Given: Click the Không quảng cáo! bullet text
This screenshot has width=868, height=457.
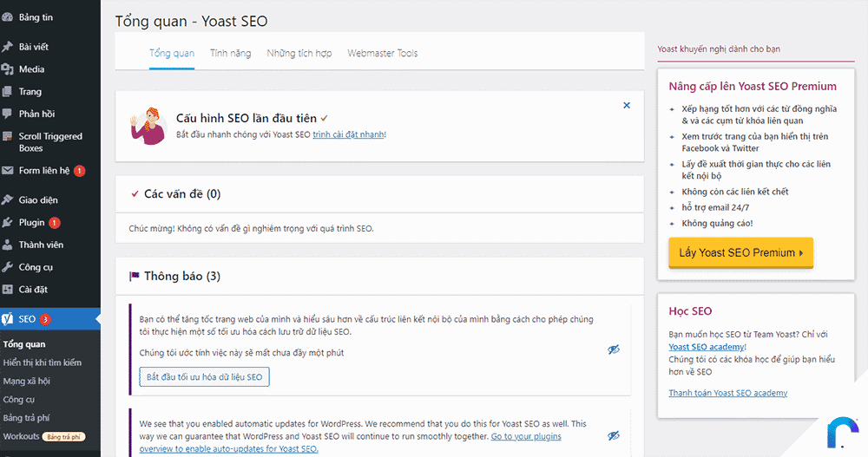Looking at the screenshot, I should (x=718, y=223).
